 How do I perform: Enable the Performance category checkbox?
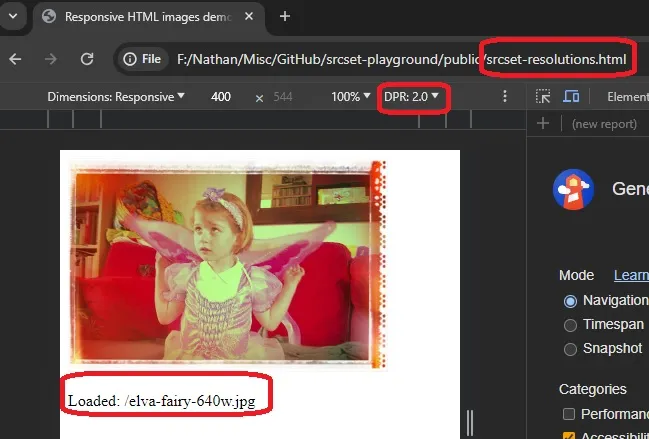click(569, 413)
